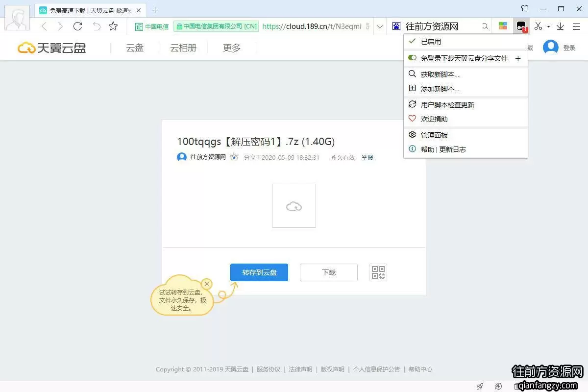Click the search magnifier in the search box
Viewport: 588px width, 392px height.
tap(485, 26)
